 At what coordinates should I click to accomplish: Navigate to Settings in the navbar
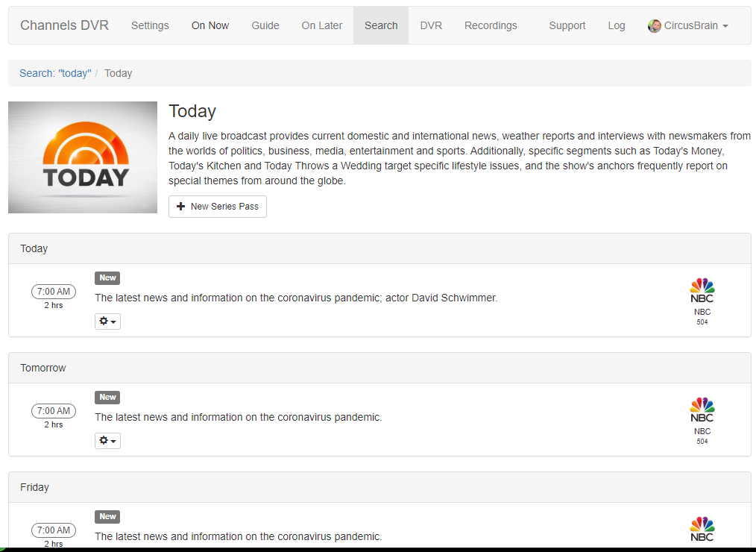pos(150,25)
